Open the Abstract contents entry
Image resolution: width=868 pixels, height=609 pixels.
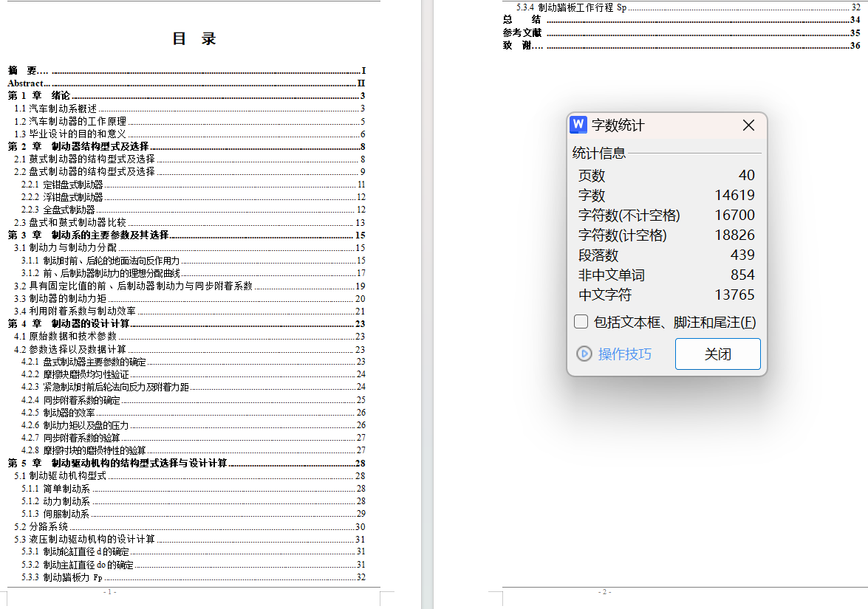tap(187, 83)
